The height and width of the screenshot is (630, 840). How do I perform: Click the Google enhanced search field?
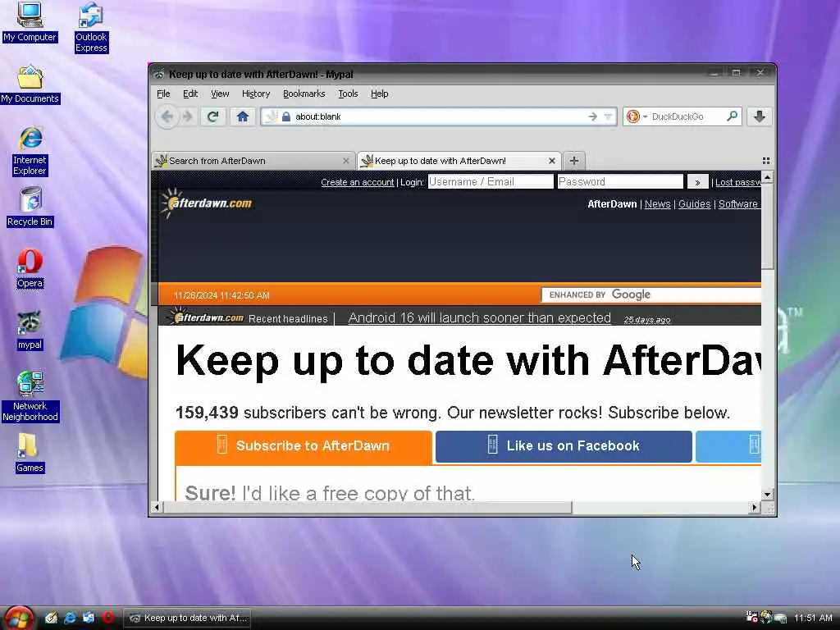click(651, 294)
